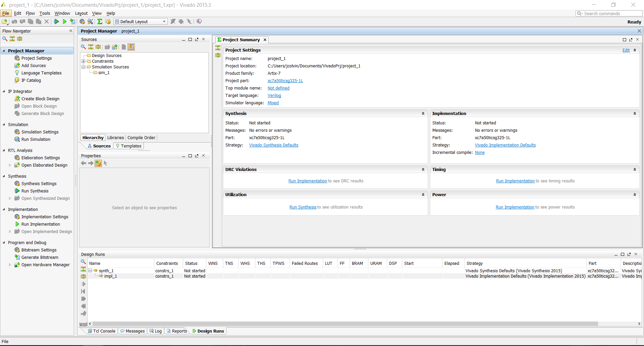Click the None incremental compile link
The height and width of the screenshot is (346, 644).
point(480,153)
